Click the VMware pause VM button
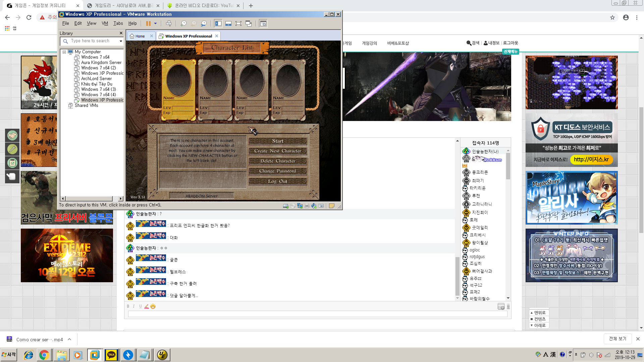Viewport: 644px width, 362px height. [x=148, y=23]
